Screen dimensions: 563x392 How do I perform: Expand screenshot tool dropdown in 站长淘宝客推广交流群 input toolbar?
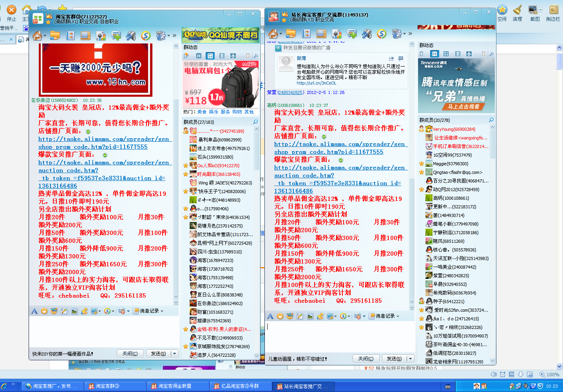(335, 316)
